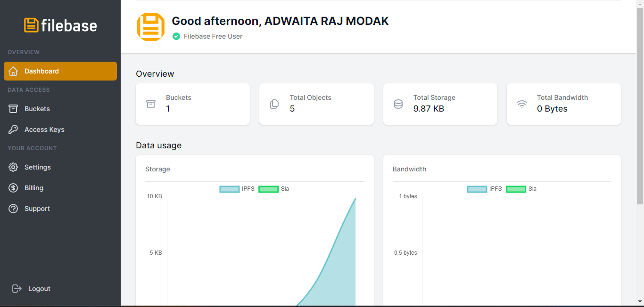Click the green verified checkmark icon

[176, 36]
